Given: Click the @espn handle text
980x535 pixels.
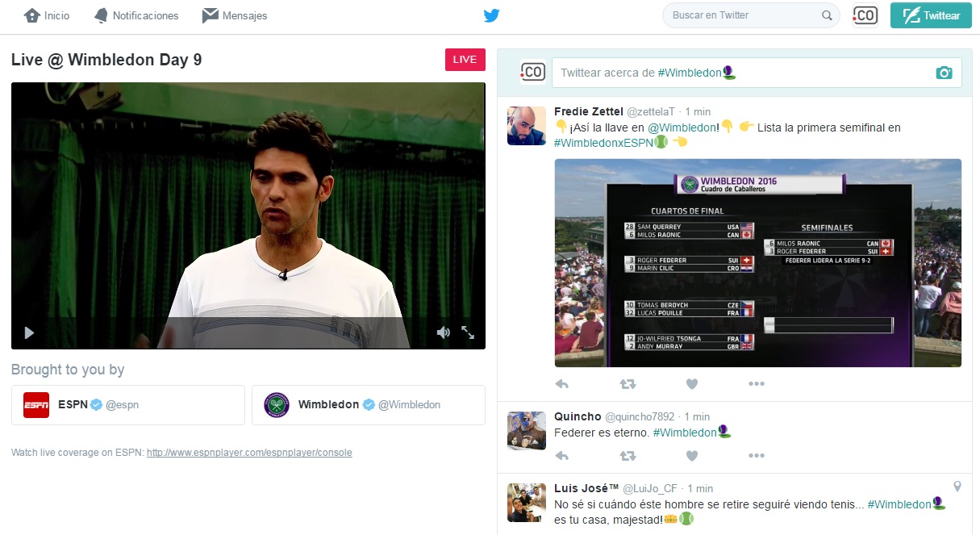Looking at the screenshot, I should [122, 405].
